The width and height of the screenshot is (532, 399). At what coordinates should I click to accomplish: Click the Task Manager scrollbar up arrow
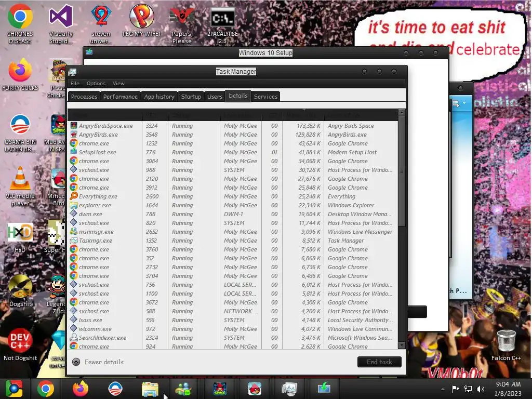pyautogui.click(x=402, y=113)
